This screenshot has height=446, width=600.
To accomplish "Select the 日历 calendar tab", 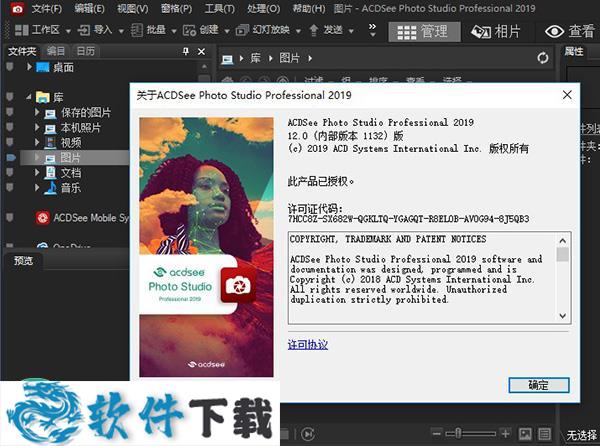I will (86, 51).
